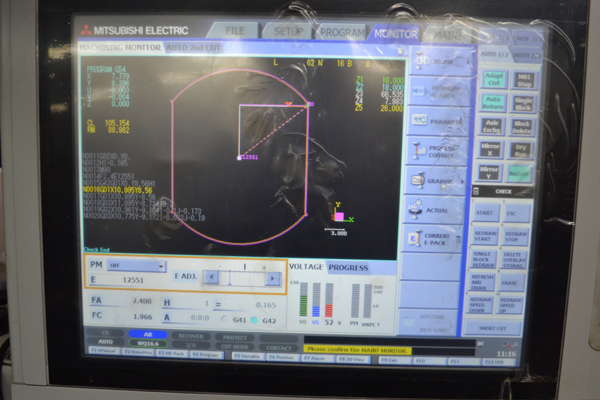Open the Program Search button

[440, 91]
